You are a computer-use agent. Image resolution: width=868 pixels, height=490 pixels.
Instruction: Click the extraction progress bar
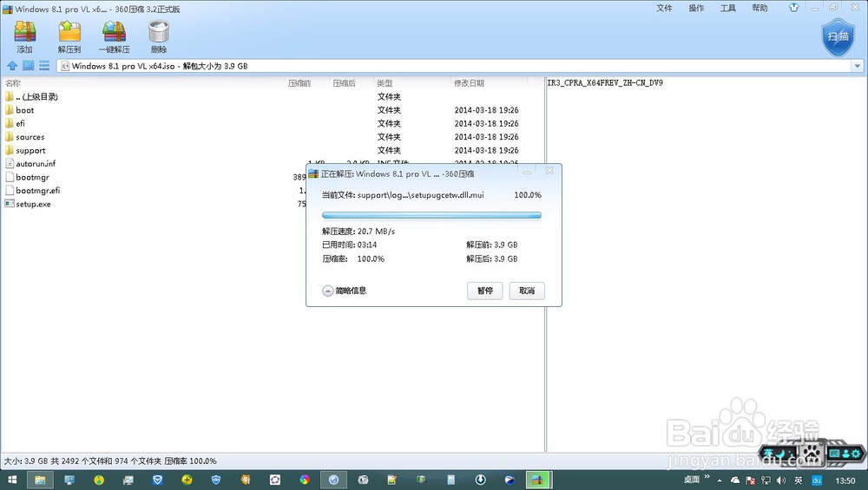click(431, 215)
